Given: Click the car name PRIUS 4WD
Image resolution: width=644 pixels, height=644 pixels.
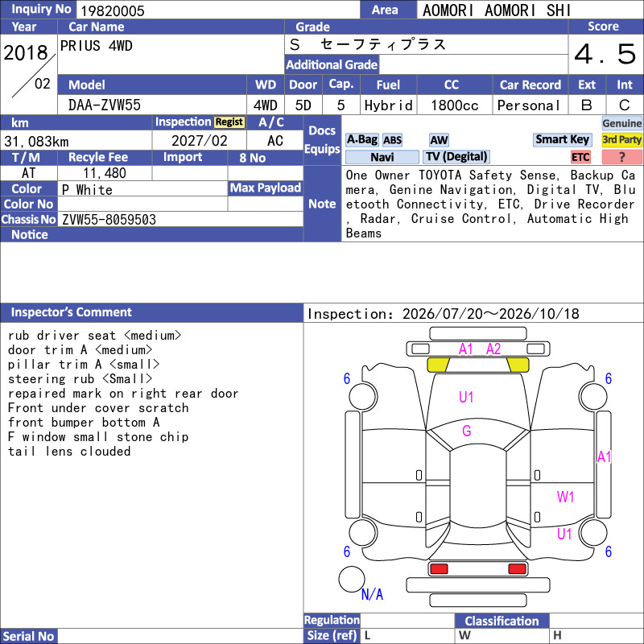Looking at the screenshot, I should pos(96,46).
